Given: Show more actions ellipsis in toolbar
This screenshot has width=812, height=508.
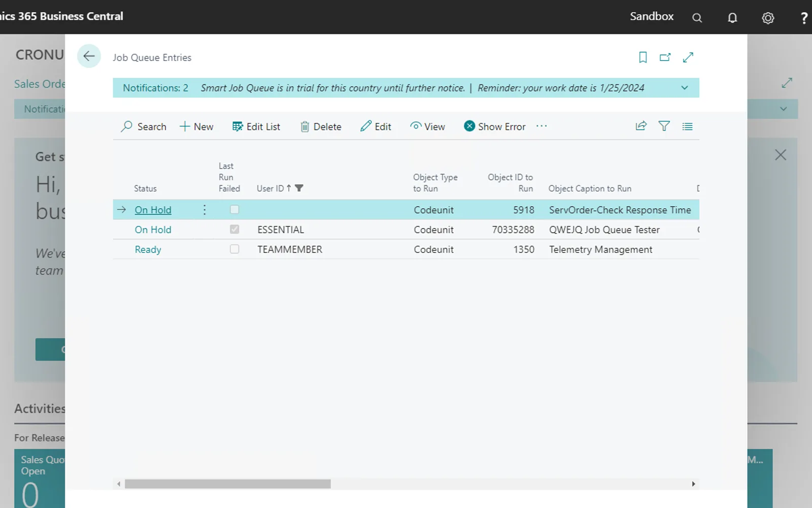Looking at the screenshot, I should tap(542, 126).
